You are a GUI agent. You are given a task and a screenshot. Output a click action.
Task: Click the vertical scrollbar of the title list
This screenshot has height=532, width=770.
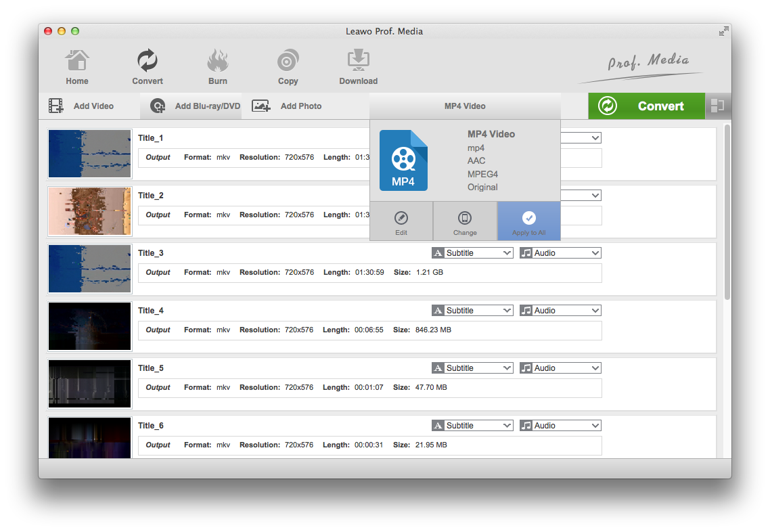pos(727,213)
